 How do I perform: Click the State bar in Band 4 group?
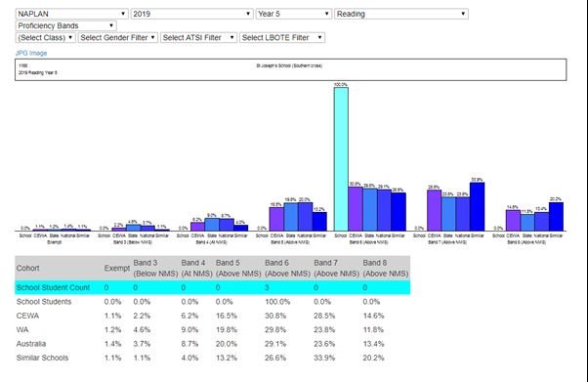[212, 225]
